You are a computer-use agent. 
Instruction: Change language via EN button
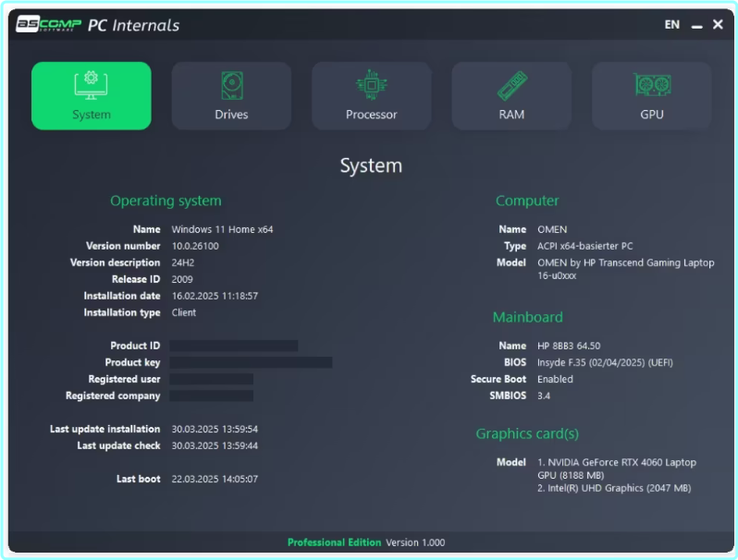tap(672, 24)
